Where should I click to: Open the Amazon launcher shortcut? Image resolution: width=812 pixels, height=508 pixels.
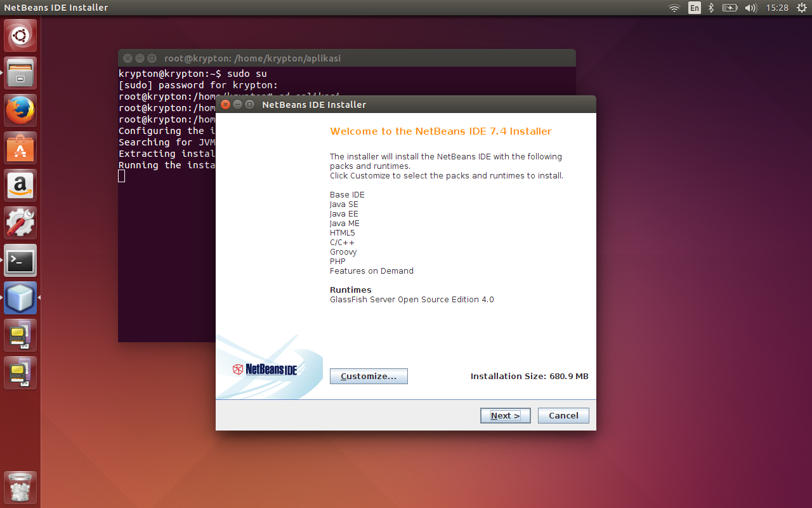pyautogui.click(x=20, y=185)
